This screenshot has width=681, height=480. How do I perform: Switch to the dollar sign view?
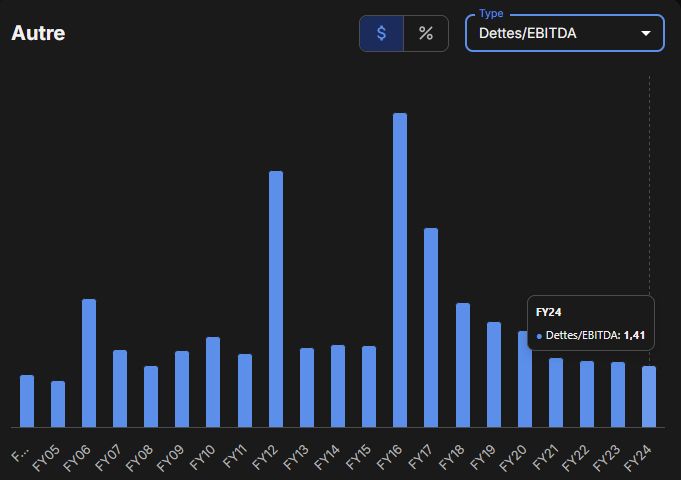point(381,33)
